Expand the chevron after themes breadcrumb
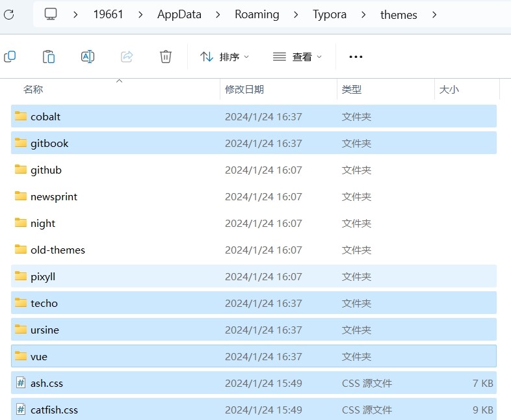This screenshot has height=420, width=511. [x=434, y=15]
